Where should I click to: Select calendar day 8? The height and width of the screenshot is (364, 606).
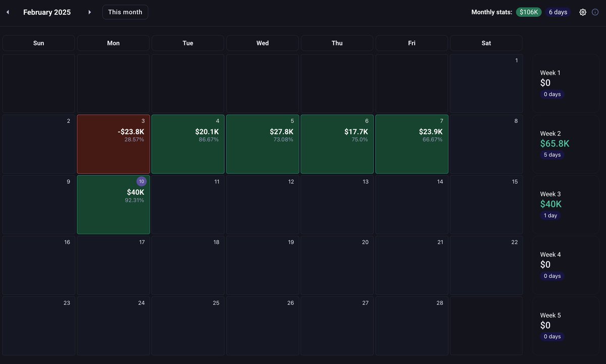pos(486,144)
